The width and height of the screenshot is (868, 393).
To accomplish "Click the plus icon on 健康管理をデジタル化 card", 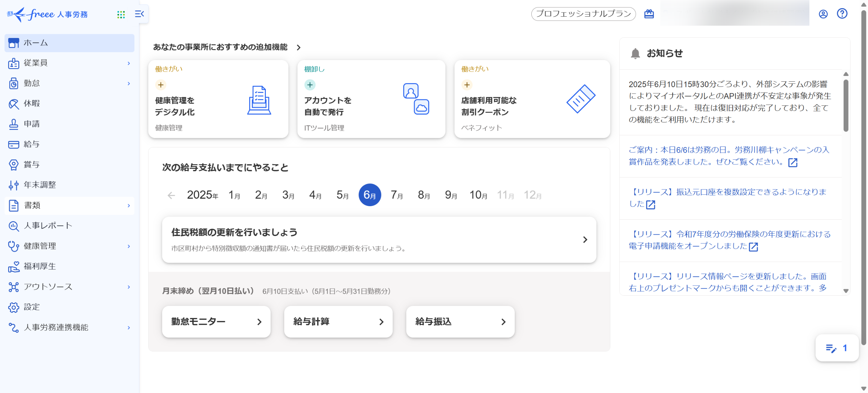I will pyautogui.click(x=161, y=85).
